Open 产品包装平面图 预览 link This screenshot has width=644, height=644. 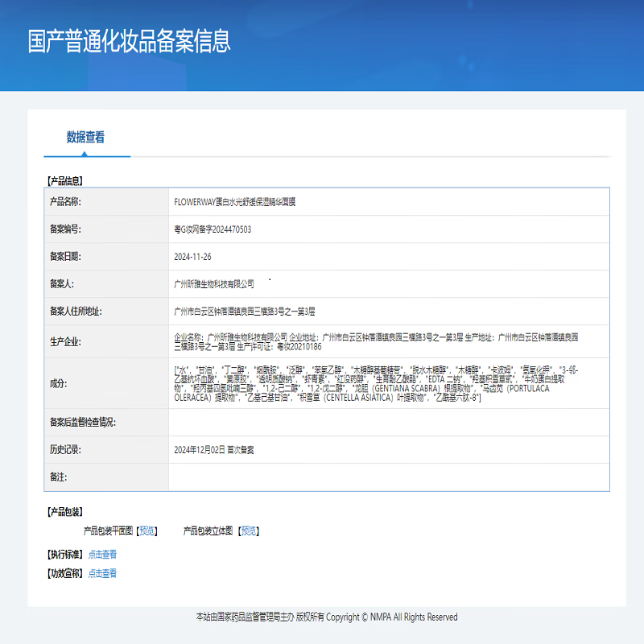[x=147, y=531]
